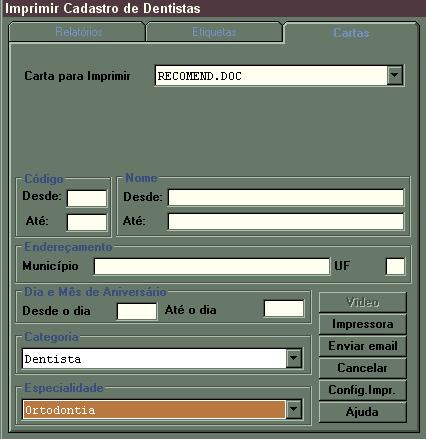Send by clicking Enviar email

[x=362, y=346]
